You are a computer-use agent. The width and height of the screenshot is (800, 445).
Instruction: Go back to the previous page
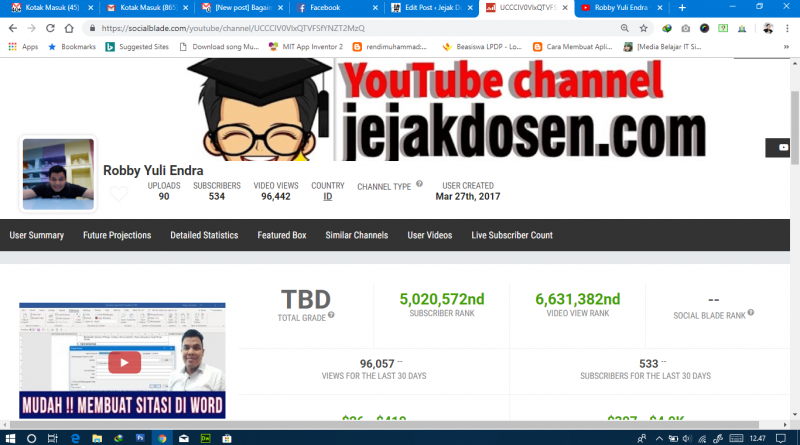13,28
